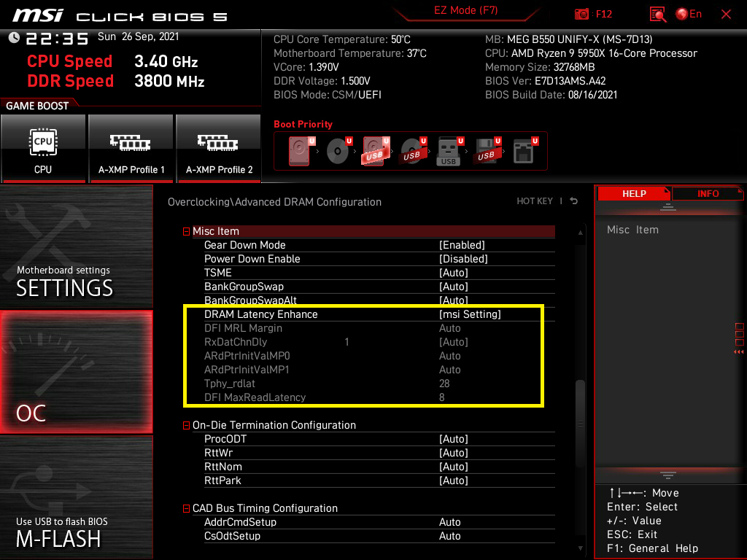
Task: Open DRAM Latency Enhance [msi Setting]
Action: pos(470,314)
